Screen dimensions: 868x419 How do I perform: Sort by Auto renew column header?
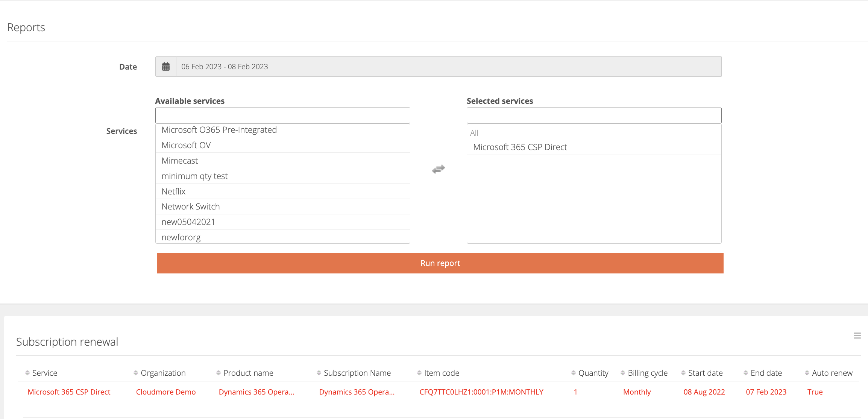click(832, 373)
